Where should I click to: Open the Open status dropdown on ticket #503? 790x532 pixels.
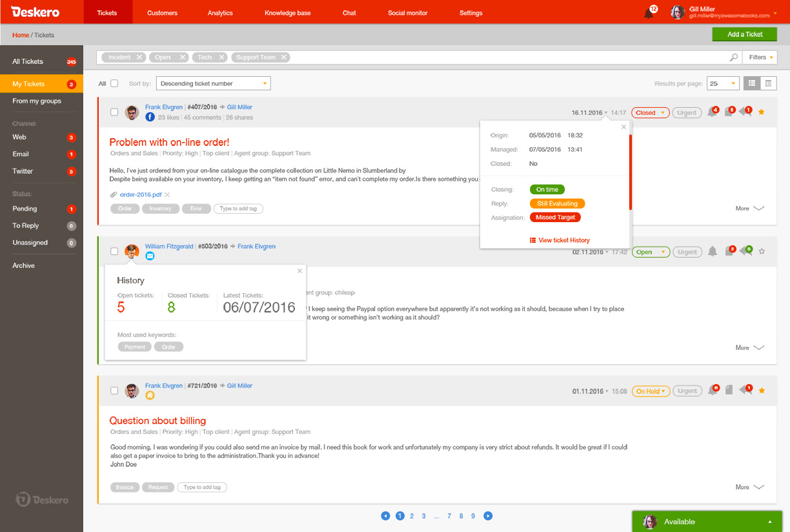click(x=651, y=252)
